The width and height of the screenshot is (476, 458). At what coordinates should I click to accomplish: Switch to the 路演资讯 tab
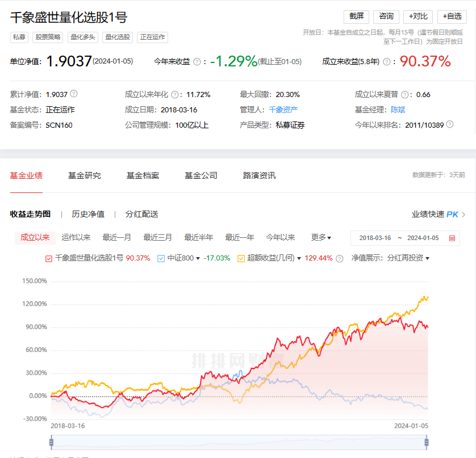click(x=259, y=175)
